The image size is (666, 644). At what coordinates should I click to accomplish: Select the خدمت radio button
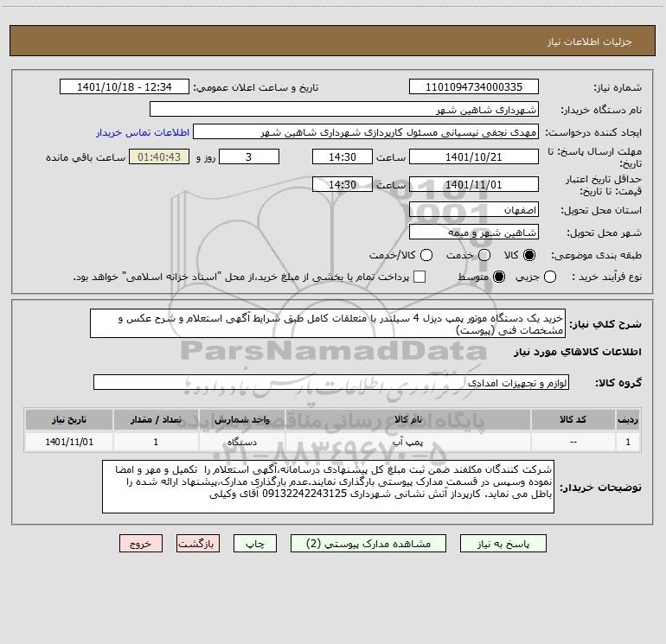click(x=484, y=255)
